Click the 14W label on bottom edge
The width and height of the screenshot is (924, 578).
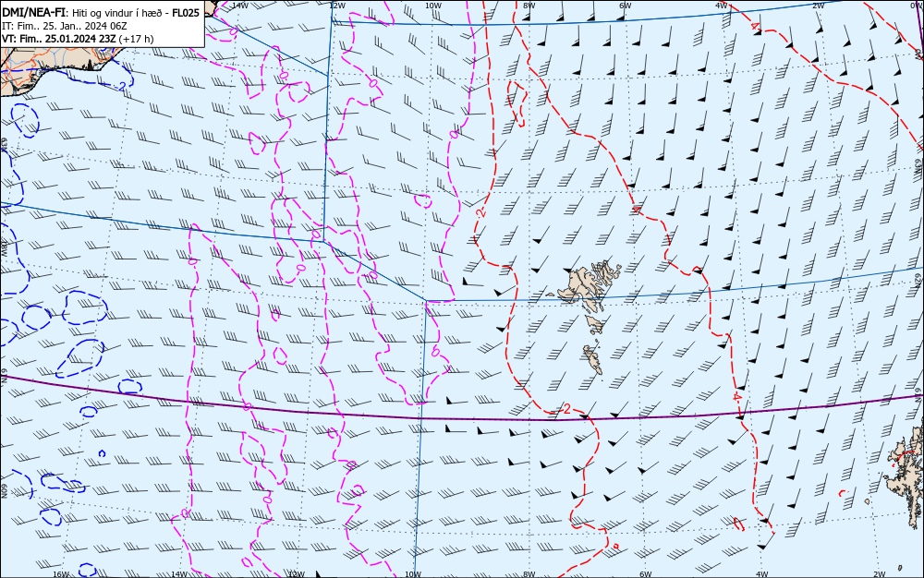[178, 574]
